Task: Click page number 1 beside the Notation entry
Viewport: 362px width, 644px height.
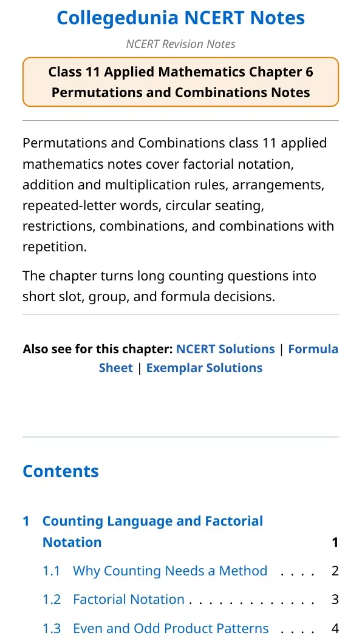Action: click(x=335, y=542)
